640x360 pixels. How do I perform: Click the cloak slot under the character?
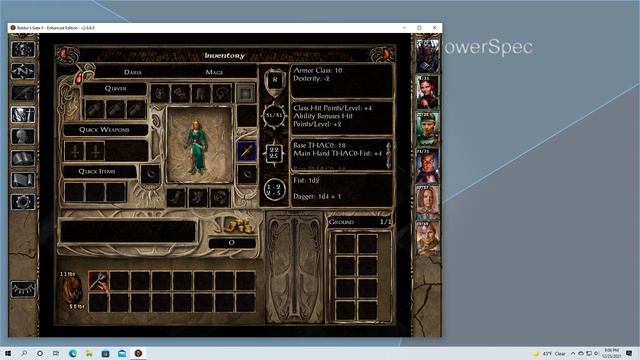(176, 198)
